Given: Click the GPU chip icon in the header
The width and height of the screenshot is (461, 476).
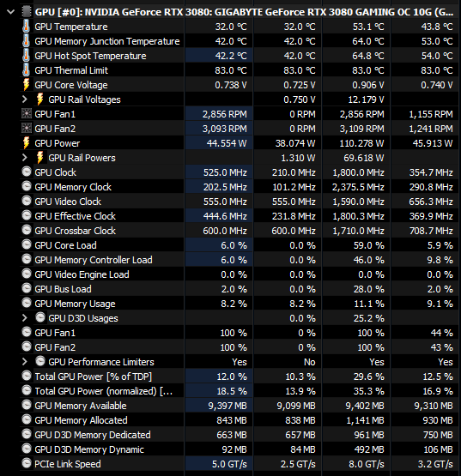Looking at the screenshot, I should tap(27, 12).
